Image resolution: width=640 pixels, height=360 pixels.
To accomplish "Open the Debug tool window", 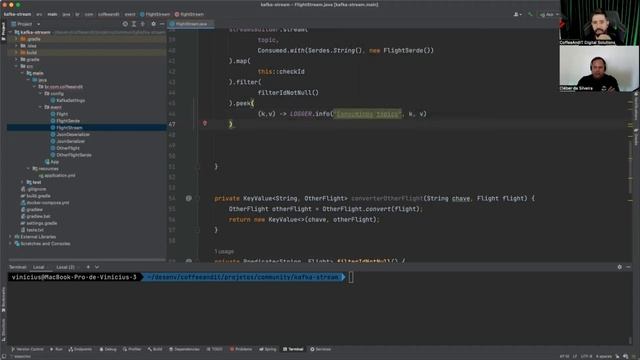I will 108,349.
